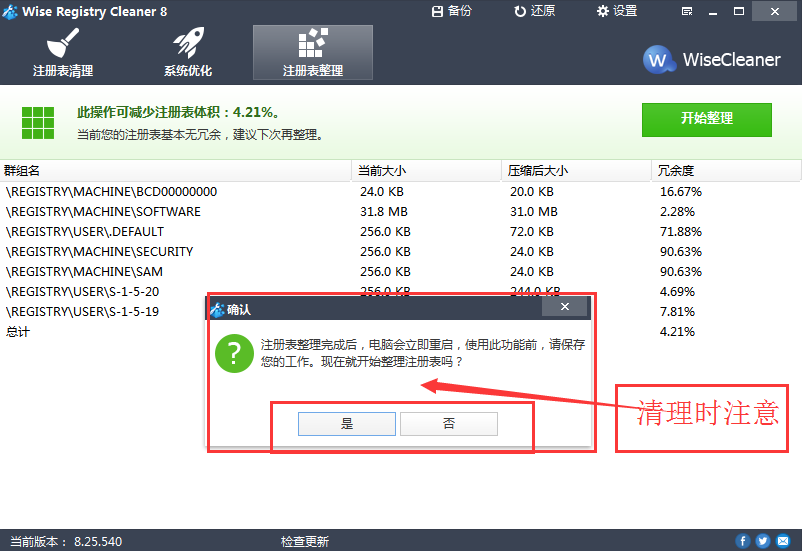Close the Wise Registry Cleaner main window

point(774,11)
